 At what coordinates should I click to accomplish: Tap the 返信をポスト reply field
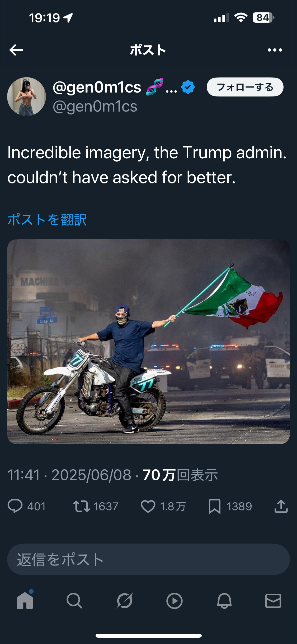point(148,559)
